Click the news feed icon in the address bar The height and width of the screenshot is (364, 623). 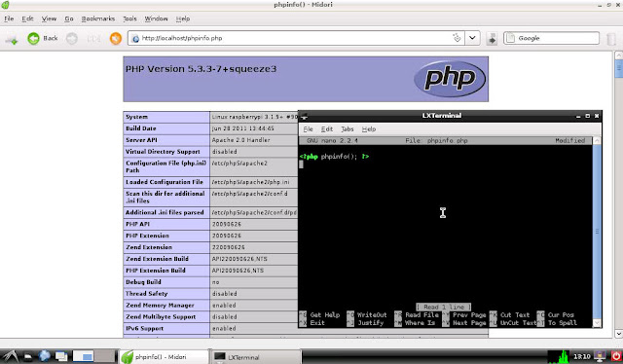coord(457,38)
